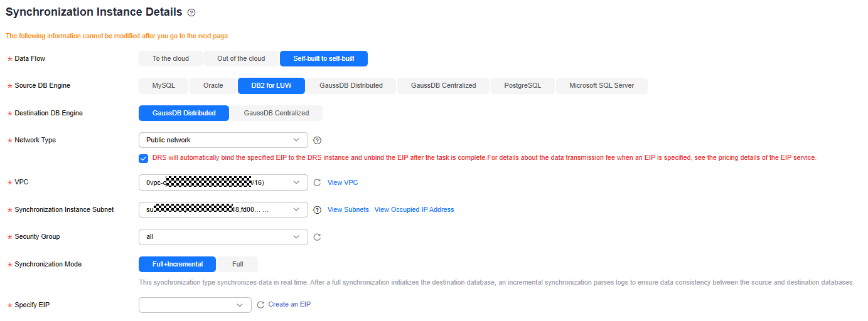Select To the cloud data flow

click(171, 58)
